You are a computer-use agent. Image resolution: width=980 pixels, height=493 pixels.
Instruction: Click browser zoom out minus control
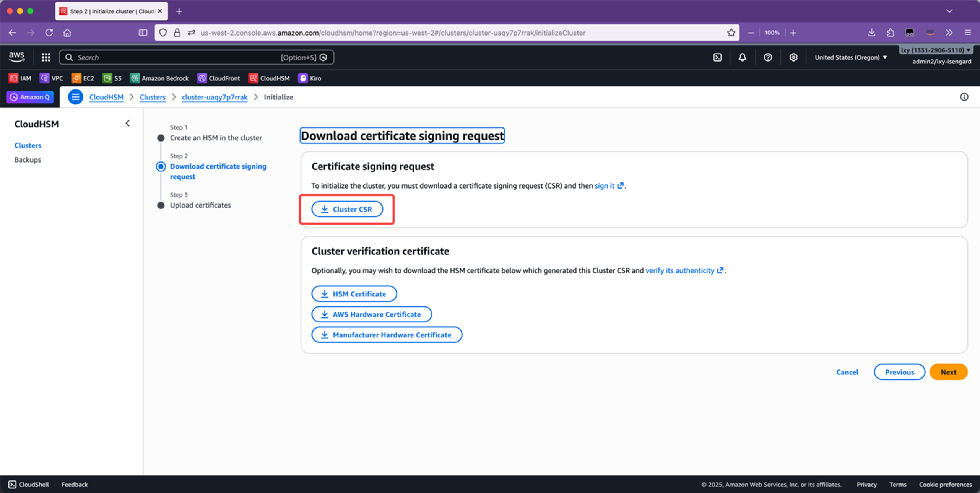click(x=751, y=33)
